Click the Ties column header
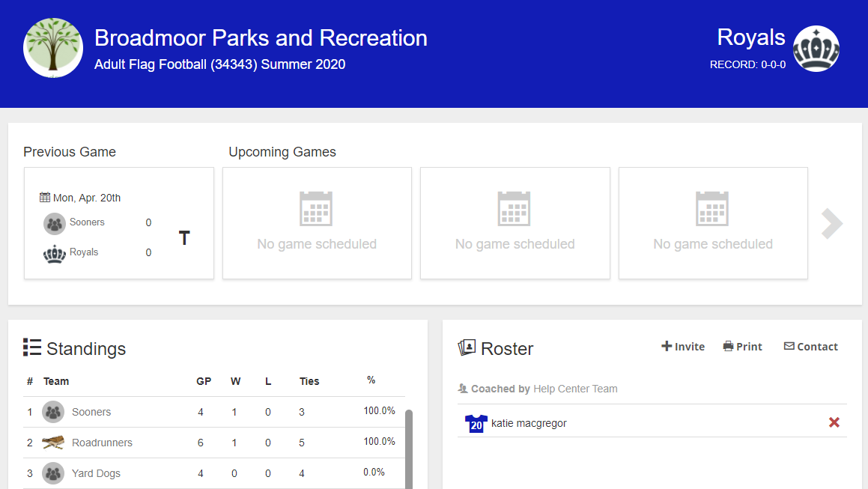The height and width of the screenshot is (489, 868). (309, 381)
